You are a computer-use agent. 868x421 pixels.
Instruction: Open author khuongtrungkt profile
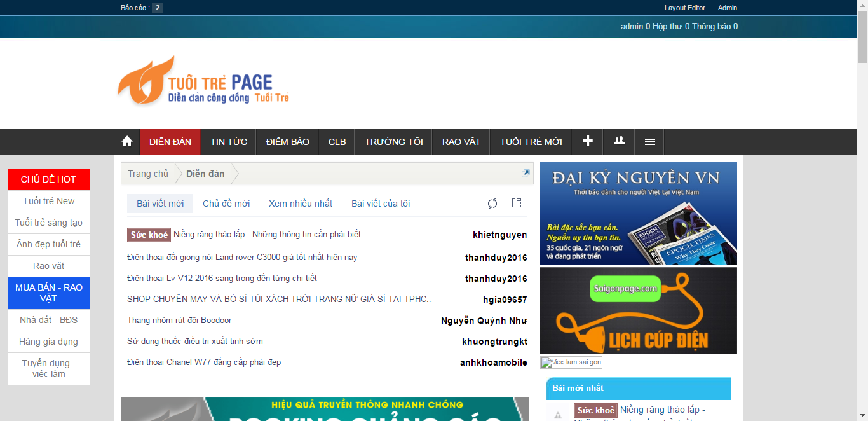pyautogui.click(x=495, y=342)
